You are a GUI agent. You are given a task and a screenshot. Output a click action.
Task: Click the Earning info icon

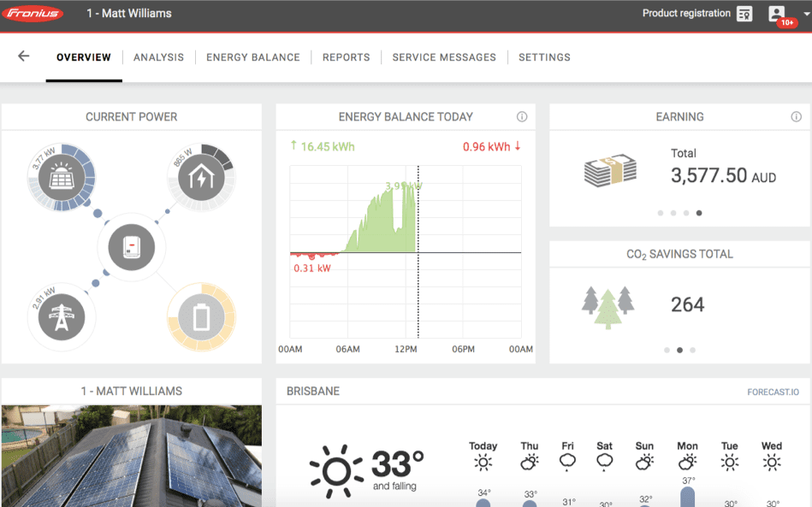tap(796, 117)
